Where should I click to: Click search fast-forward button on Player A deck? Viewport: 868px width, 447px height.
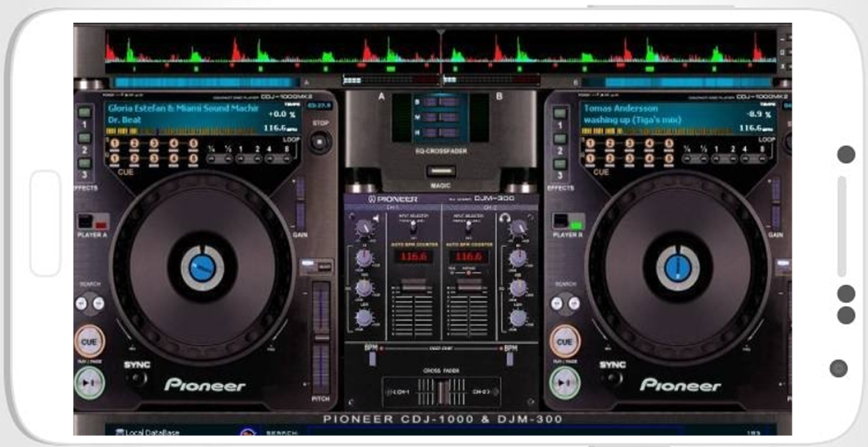pyautogui.click(x=98, y=303)
